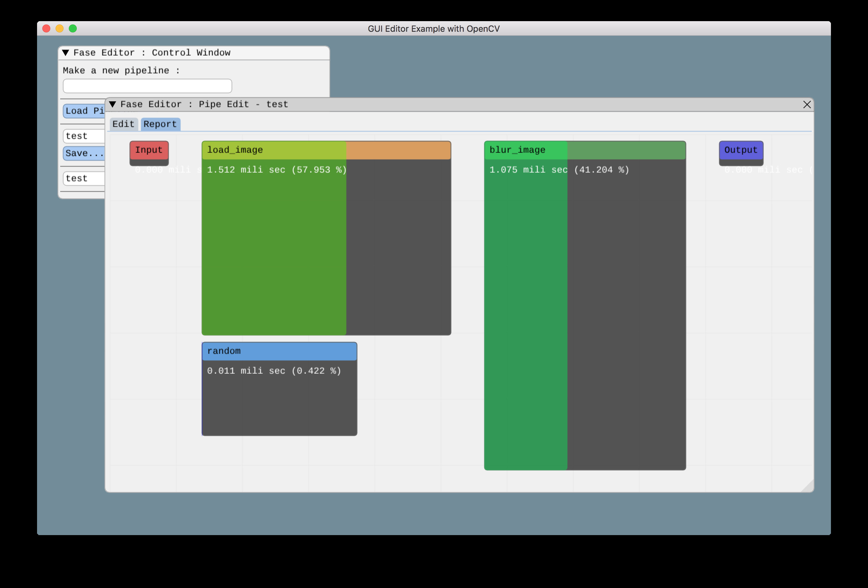
Task: Click the green macOS zoom button
Action: (x=73, y=28)
